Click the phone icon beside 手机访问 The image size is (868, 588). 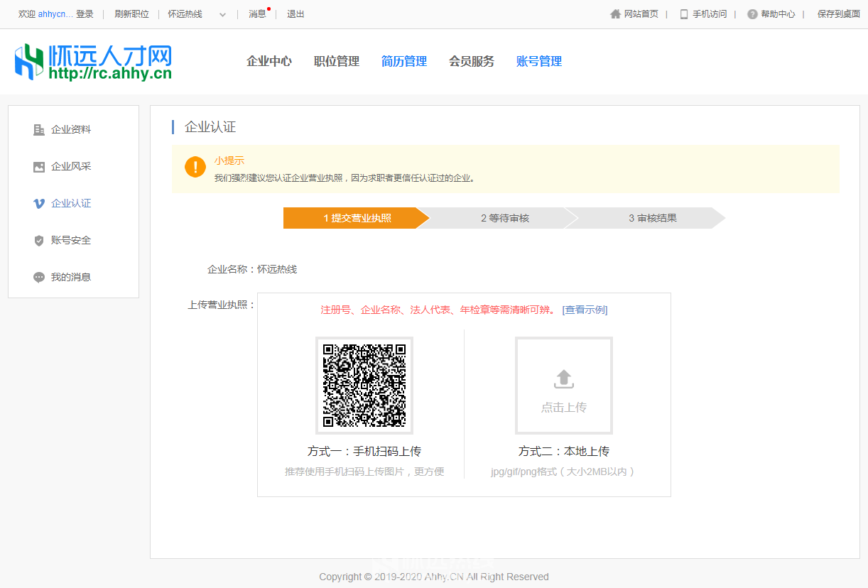coord(684,14)
